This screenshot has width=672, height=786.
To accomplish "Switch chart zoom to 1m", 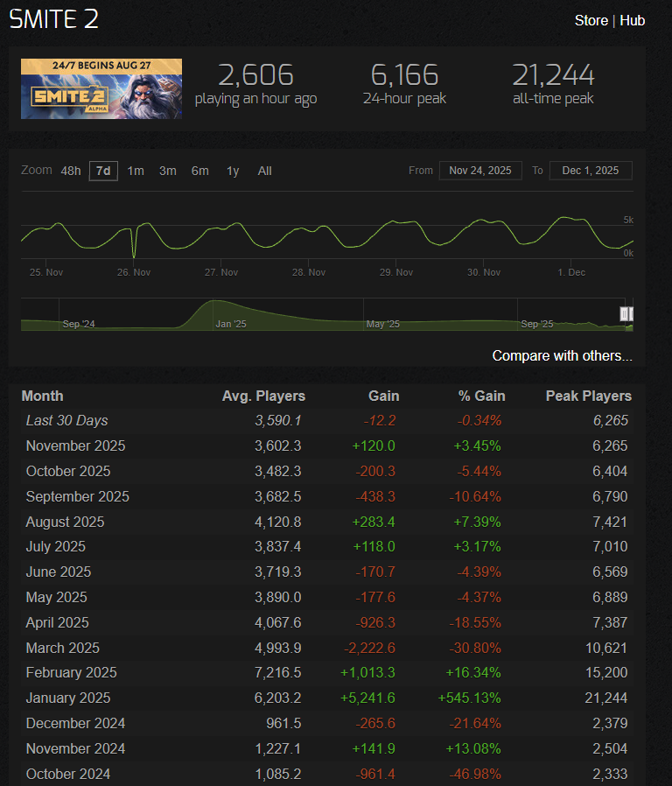I will pyautogui.click(x=136, y=171).
